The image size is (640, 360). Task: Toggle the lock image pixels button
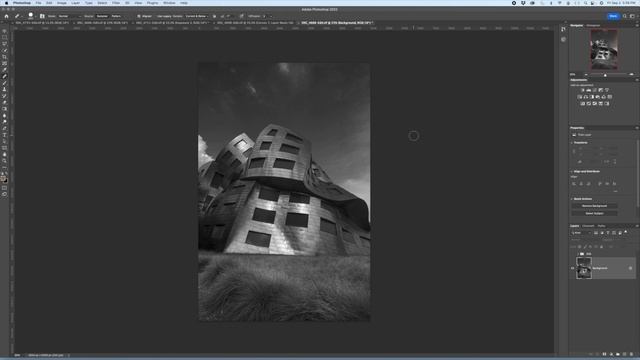(585, 247)
